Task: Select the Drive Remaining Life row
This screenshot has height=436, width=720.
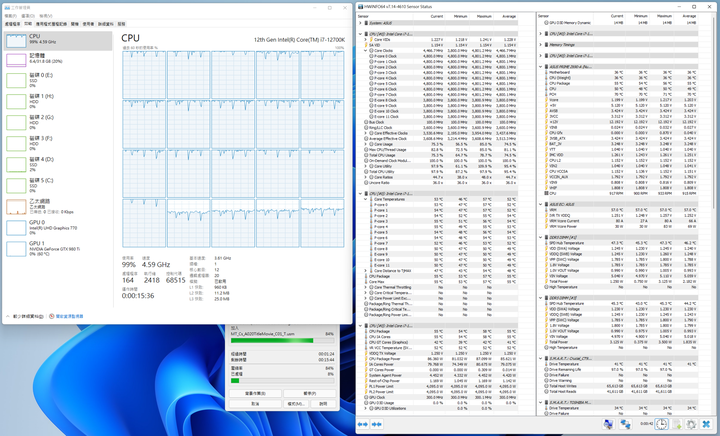Action: click(x=618, y=369)
